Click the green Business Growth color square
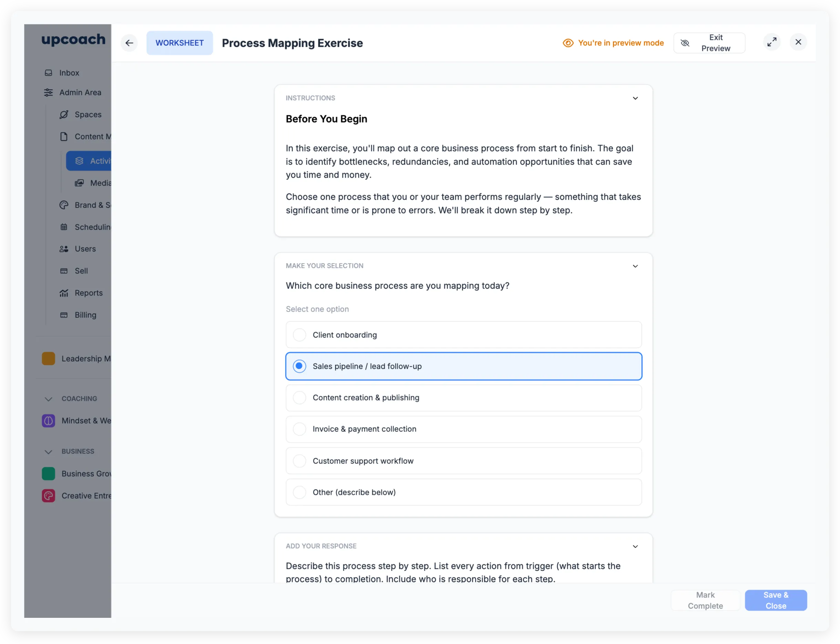The image size is (840, 644). [48, 474]
